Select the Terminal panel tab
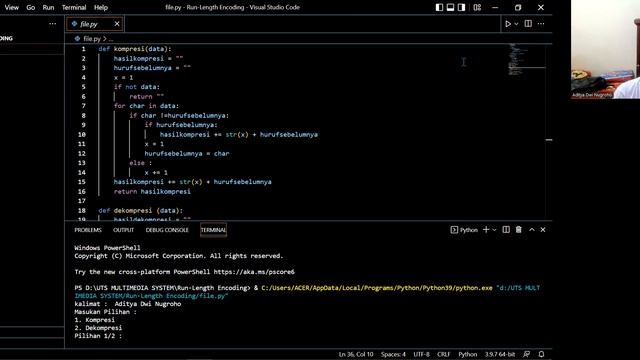The width and height of the screenshot is (640, 360). point(213,230)
